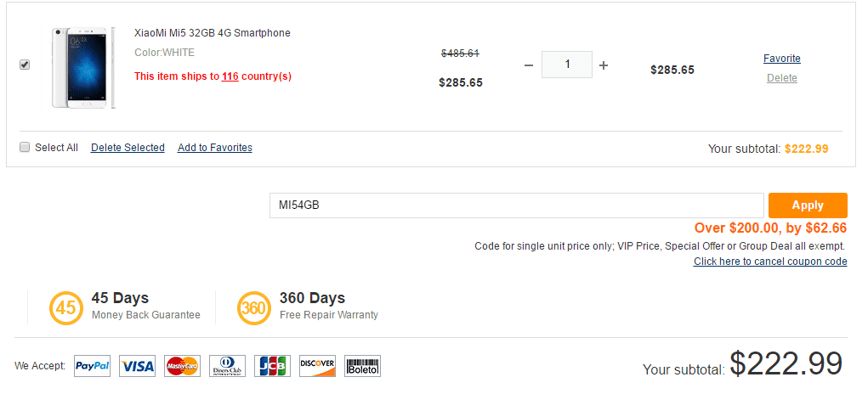The height and width of the screenshot is (394, 868).
Task: Click the Diners Club icon
Action: pos(227,366)
